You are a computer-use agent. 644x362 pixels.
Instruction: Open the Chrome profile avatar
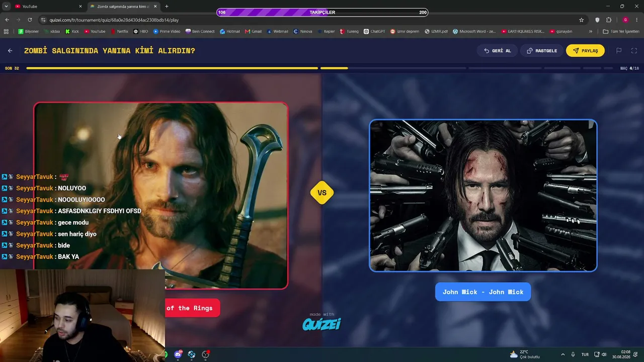point(625,20)
